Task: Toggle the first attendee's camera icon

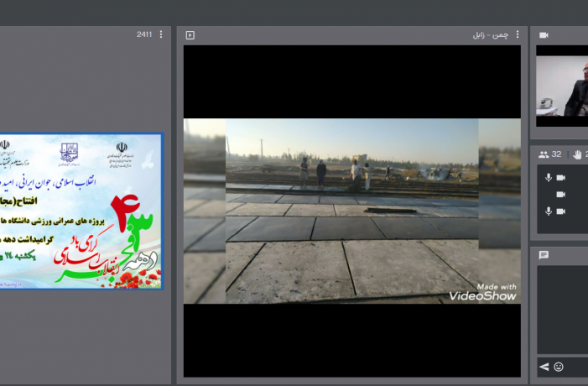Action: [x=561, y=178]
